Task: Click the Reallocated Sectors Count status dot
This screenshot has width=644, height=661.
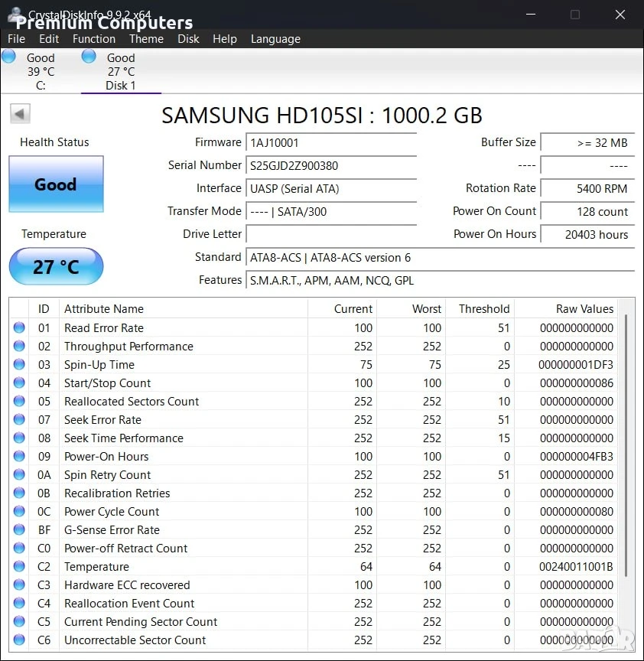Action: (19, 401)
